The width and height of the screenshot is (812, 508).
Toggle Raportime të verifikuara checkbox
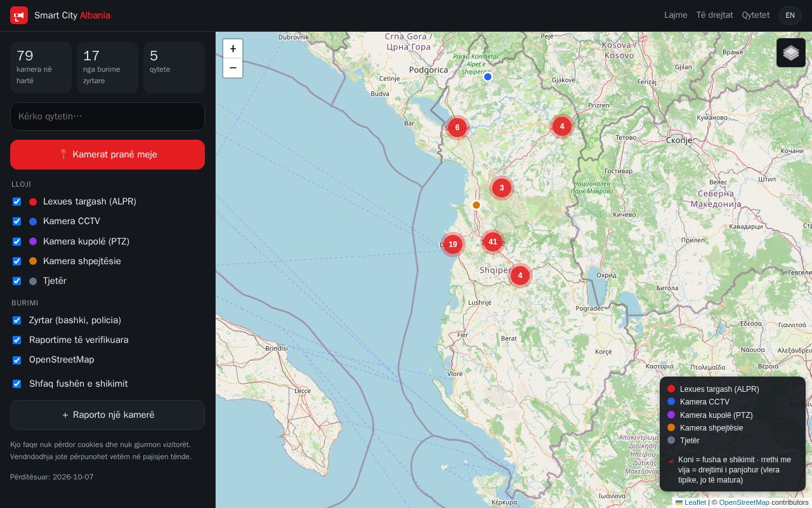click(x=17, y=340)
